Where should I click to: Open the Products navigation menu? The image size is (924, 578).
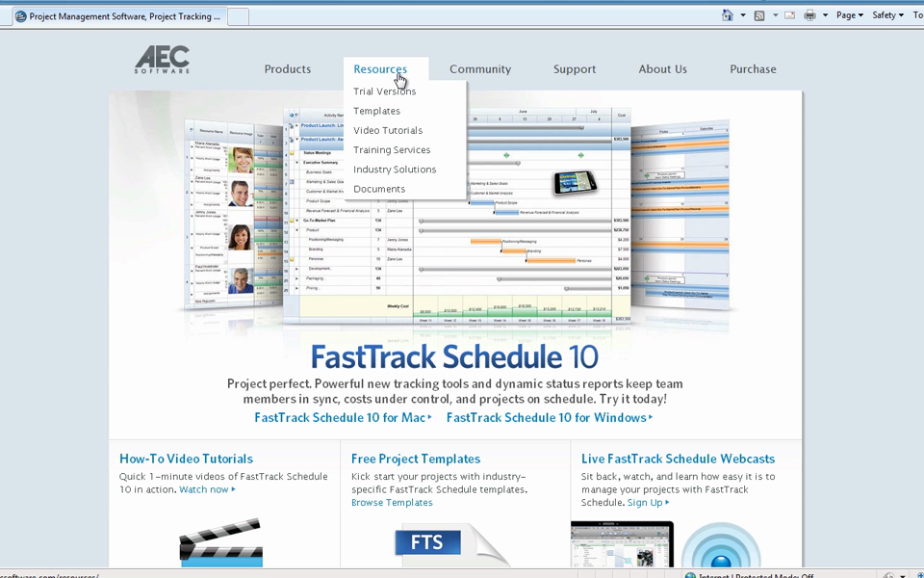[287, 69]
